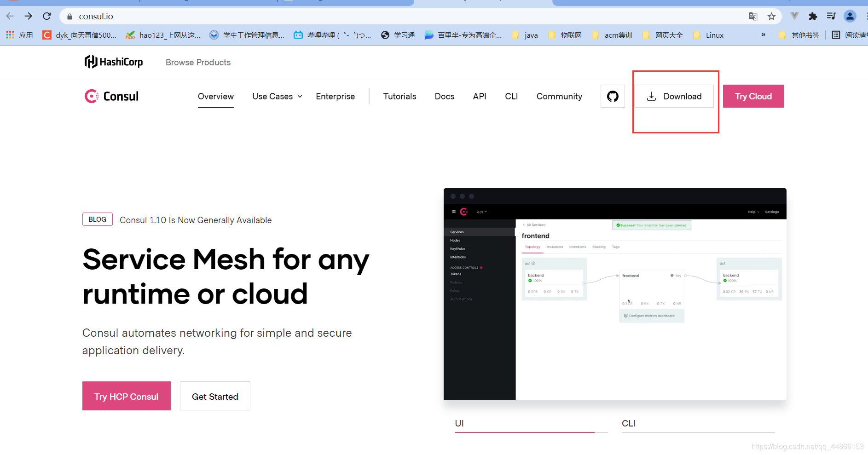
Task: Open Browse Products menu
Action: pyautogui.click(x=198, y=62)
